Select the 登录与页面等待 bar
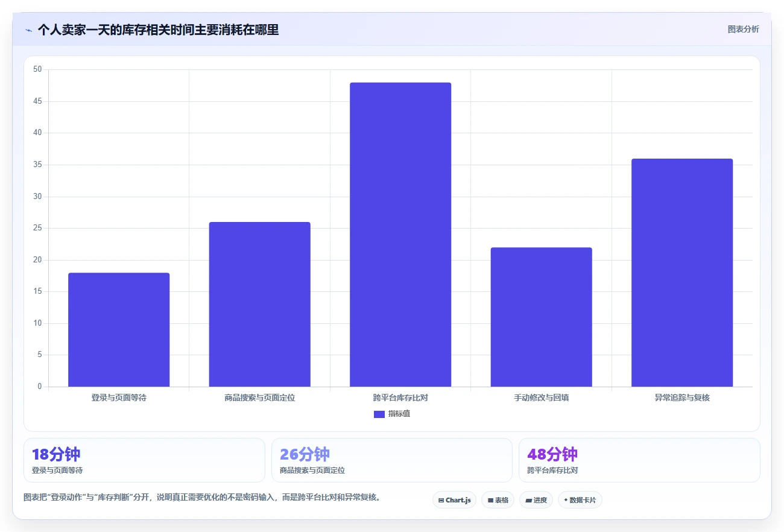 (x=119, y=330)
